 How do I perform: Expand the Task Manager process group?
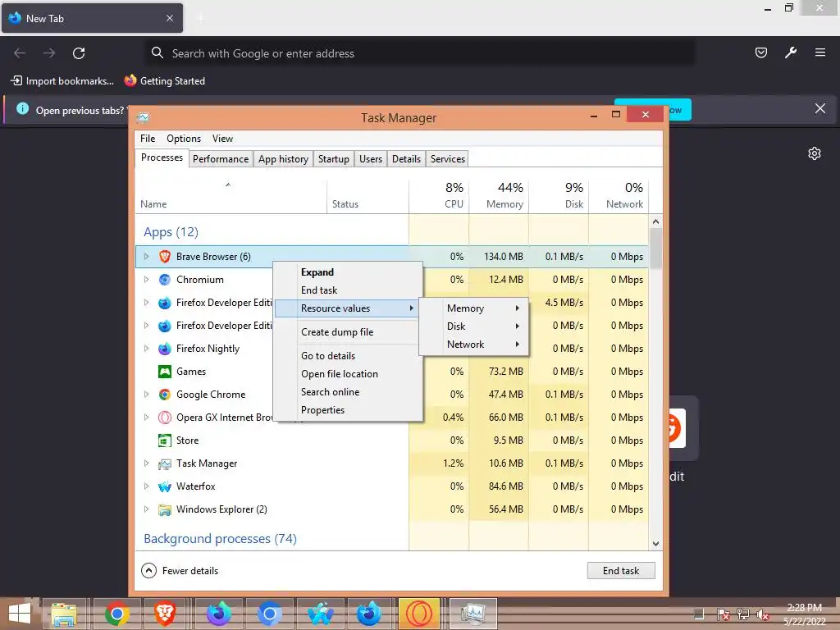(146, 463)
